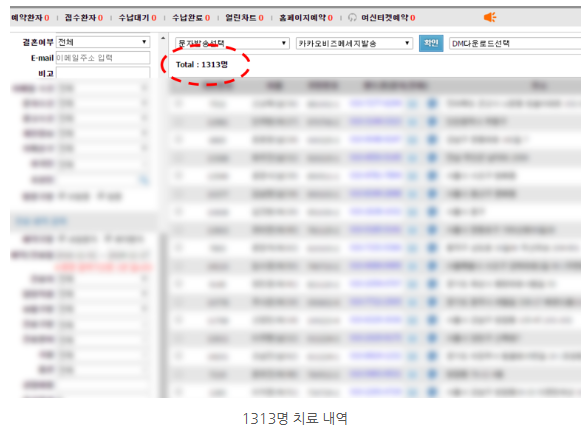Open the 예약환자 tab
Image resolution: width=588 pixels, height=440 pixels.
click(30, 18)
